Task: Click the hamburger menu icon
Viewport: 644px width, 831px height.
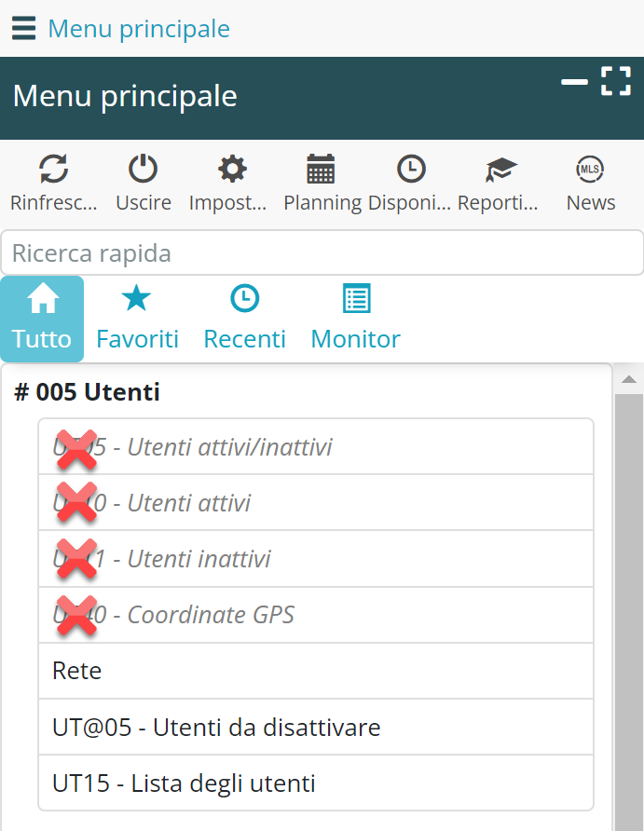Action: [x=23, y=29]
